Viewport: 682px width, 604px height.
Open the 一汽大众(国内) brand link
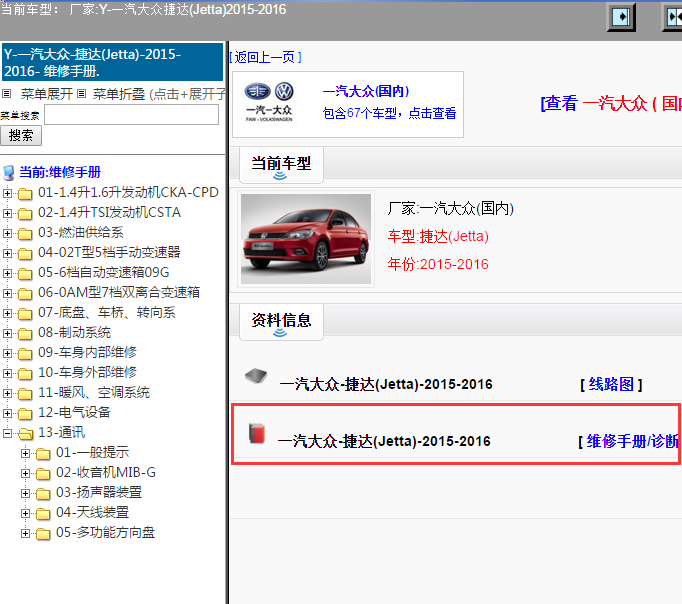click(x=366, y=91)
